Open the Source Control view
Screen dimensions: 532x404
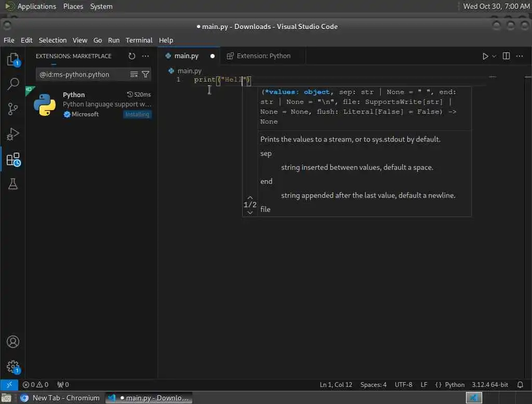[13, 109]
